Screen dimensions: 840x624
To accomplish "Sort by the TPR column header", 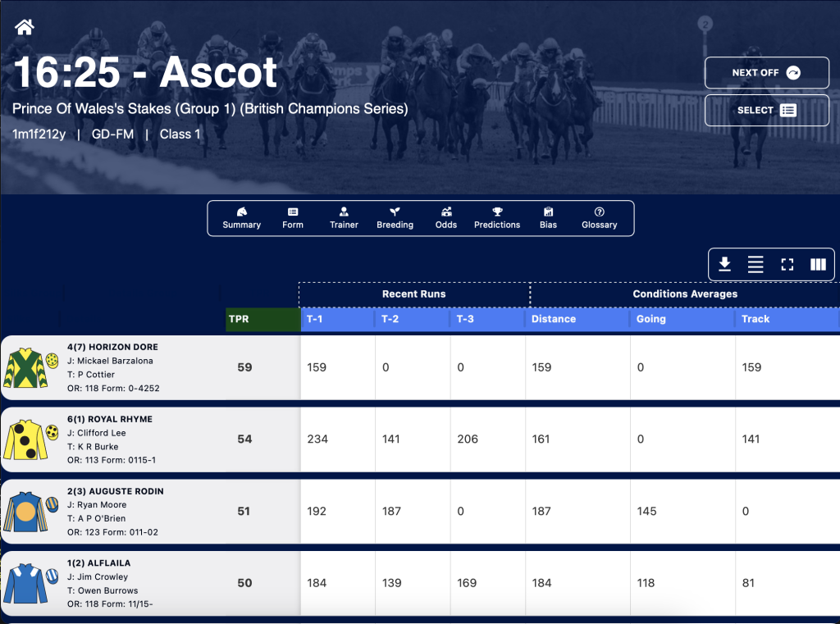I will click(263, 319).
